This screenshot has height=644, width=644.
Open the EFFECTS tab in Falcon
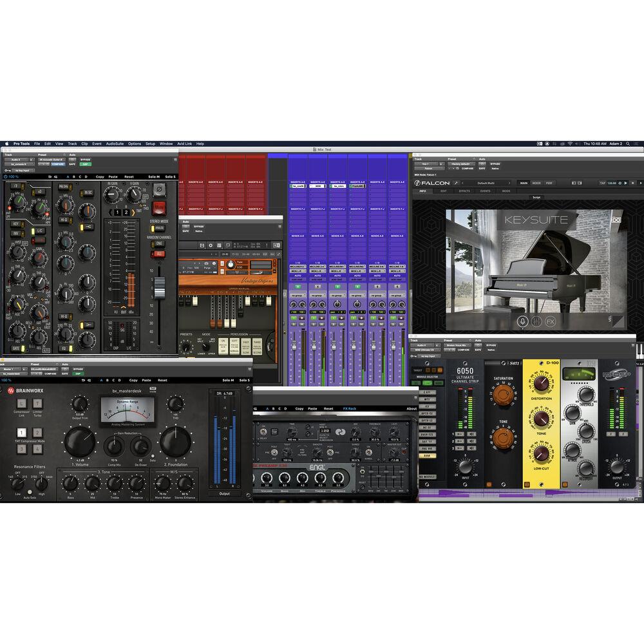coord(464,191)
